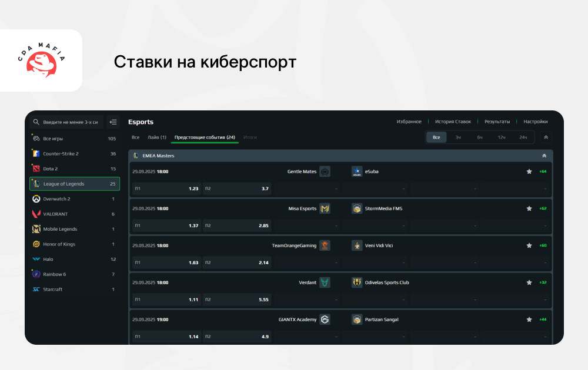The image size is (588, 370).
Task: Open the История Ставок link
Action: pyautogui.click(x=453, y=122)
